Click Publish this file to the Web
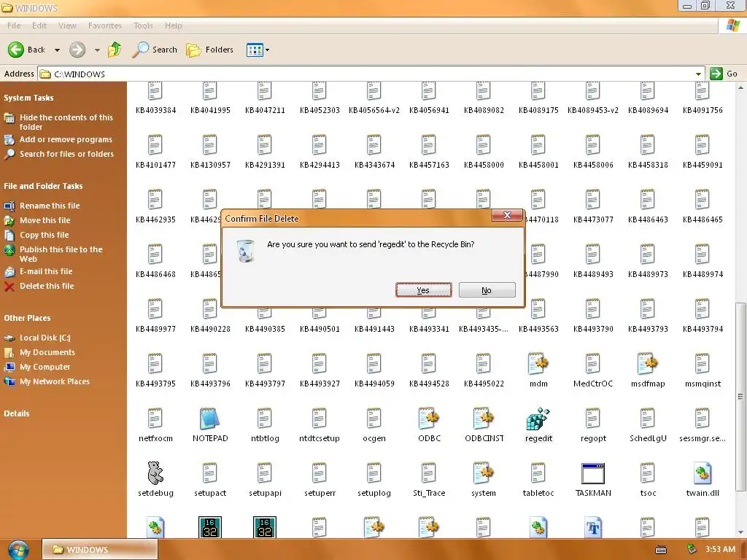This screenshot has width=747, height=560. coord(61,254)
